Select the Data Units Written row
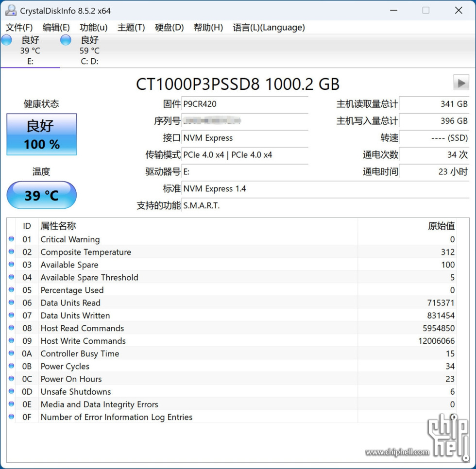The width and height of the screenshot is (476, 469). (x=232, y=316)
